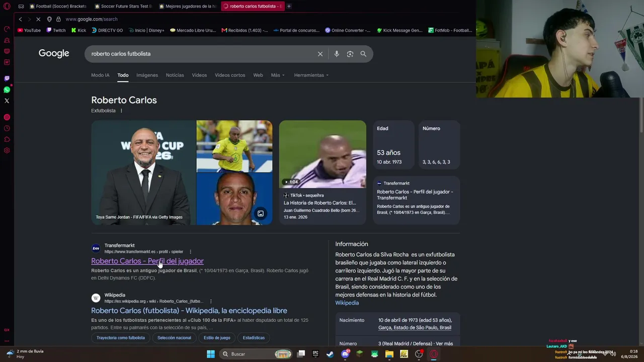644x362 pixels.
Task: Click the browser back arrow
Action: 20,19
